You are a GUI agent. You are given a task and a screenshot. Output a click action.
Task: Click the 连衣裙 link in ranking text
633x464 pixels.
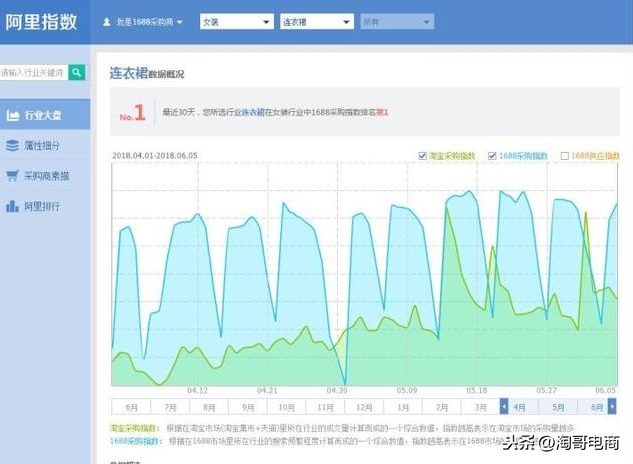click(x=253, y=112)
